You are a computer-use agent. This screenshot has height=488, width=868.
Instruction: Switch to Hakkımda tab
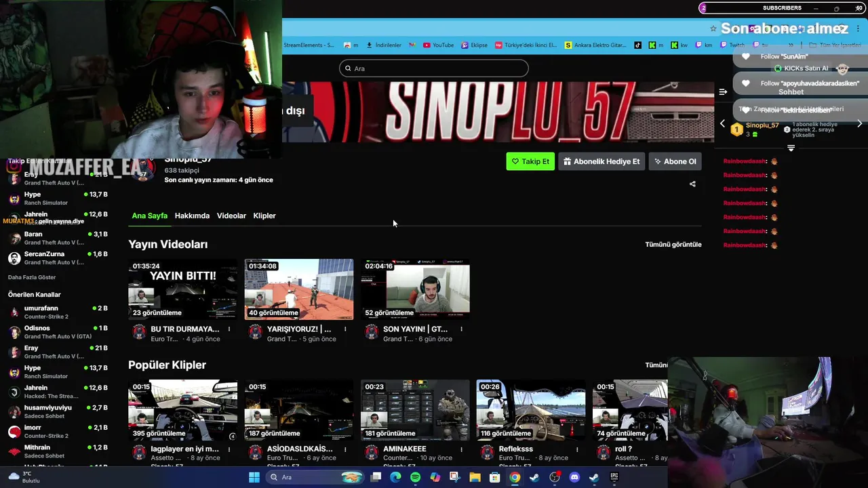192,216
